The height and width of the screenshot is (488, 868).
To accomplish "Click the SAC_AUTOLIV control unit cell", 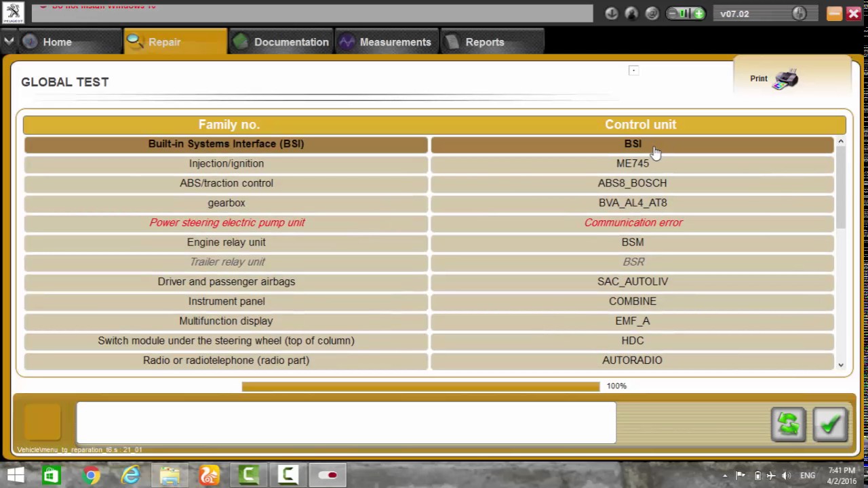I will pyautogui.click(x=632, y=281).
